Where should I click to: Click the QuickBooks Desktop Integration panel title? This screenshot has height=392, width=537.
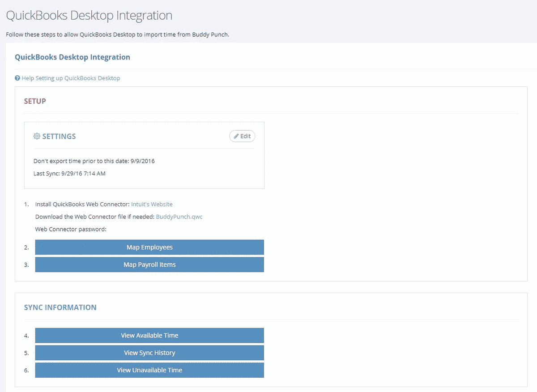pyautogui.click(x=72, y=57)
